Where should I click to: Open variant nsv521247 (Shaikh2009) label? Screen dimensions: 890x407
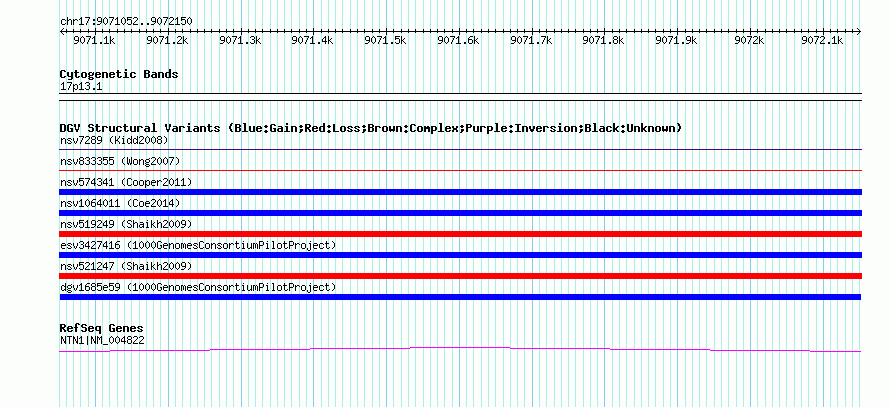pos(126,266)
